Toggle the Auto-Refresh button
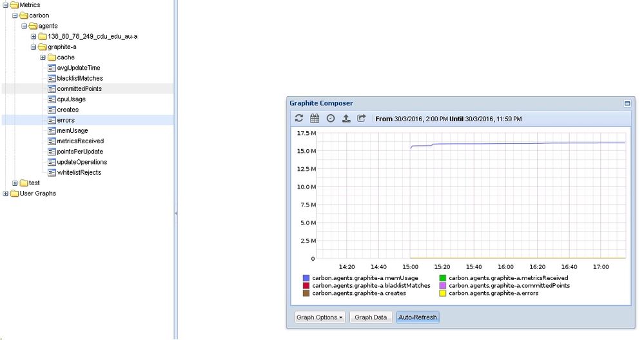644x340 pixels. [x=417, y=317]
